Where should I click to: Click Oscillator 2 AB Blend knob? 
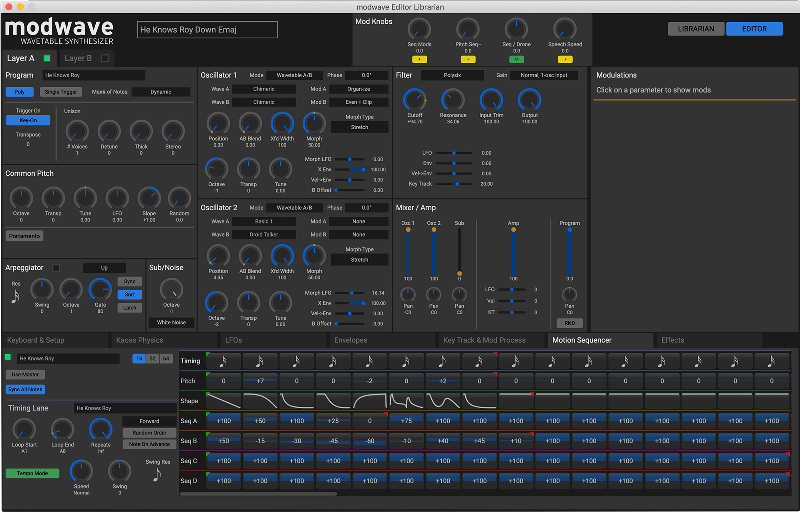(x=250, y=256)
